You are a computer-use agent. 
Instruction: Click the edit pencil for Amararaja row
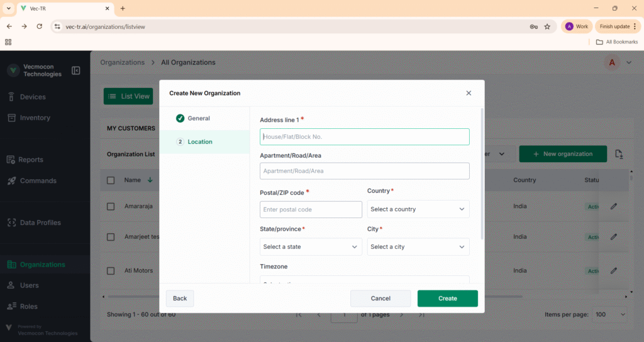click(x=614, y=206)
